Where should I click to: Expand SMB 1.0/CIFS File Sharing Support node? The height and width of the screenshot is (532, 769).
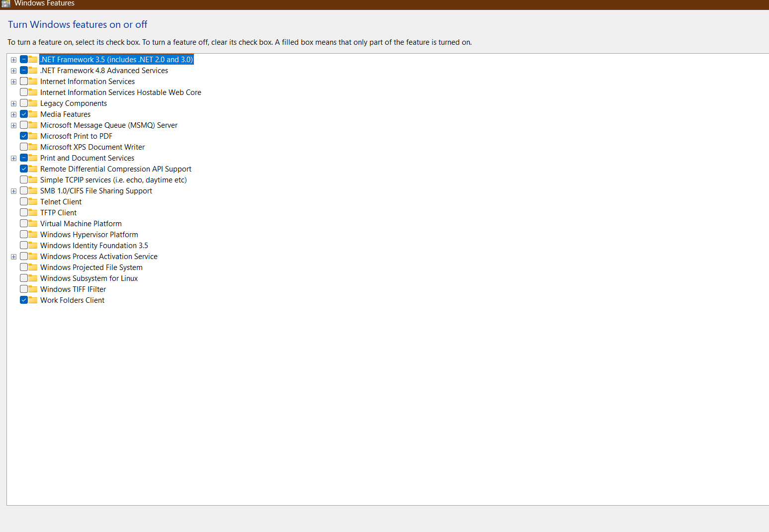pyautogui.click(x=14, y=191)
